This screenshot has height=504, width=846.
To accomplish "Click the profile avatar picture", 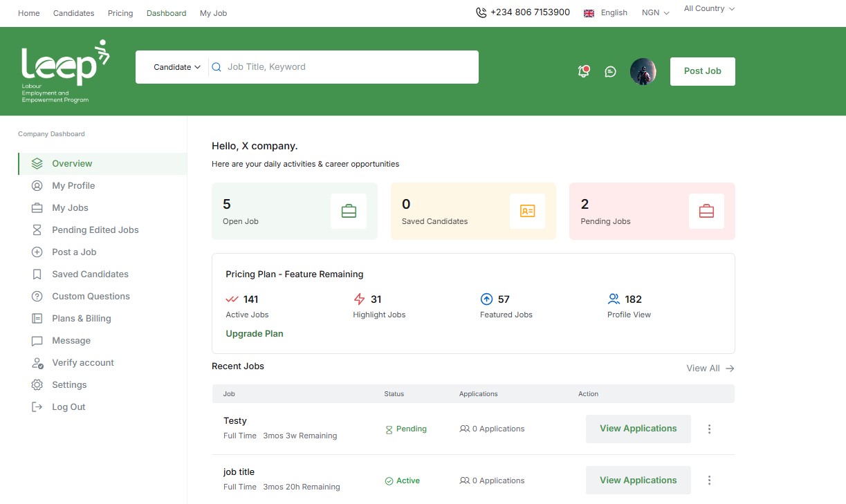I will (x=643, y=71).
